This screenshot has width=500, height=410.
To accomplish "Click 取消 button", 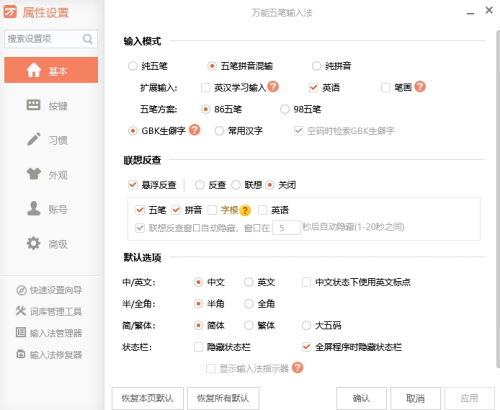I will [415, 398].
